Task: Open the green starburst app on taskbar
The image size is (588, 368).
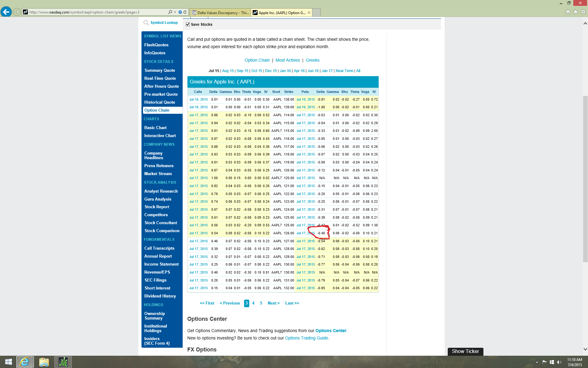Action: tap(63, 362)
